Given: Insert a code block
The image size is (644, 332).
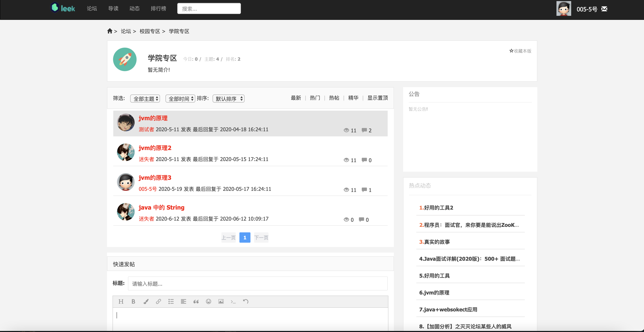Looking at the screenshot, I should tap(233, 301).
